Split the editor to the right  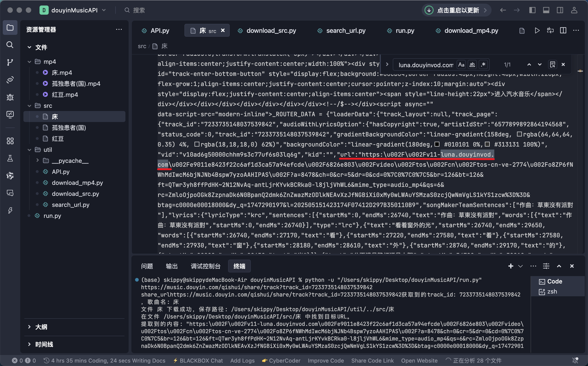pos(563,30)
